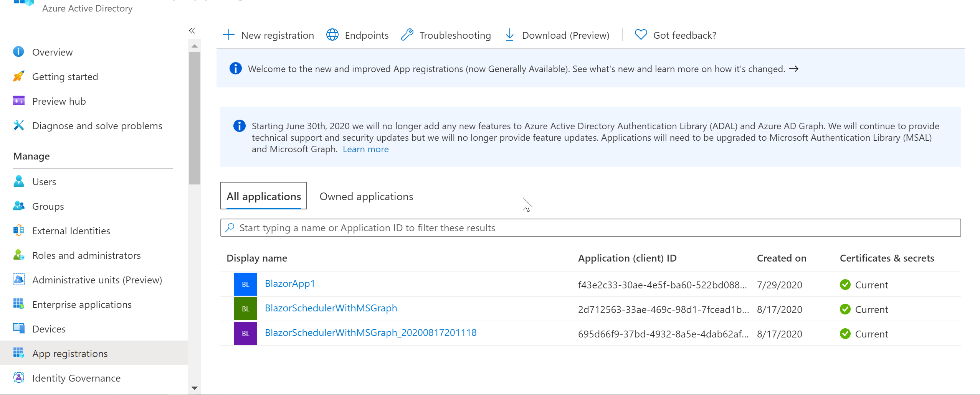Open the Users sidebar item
The width and height of the screenshot is (980, 395).
click(44, 182)
